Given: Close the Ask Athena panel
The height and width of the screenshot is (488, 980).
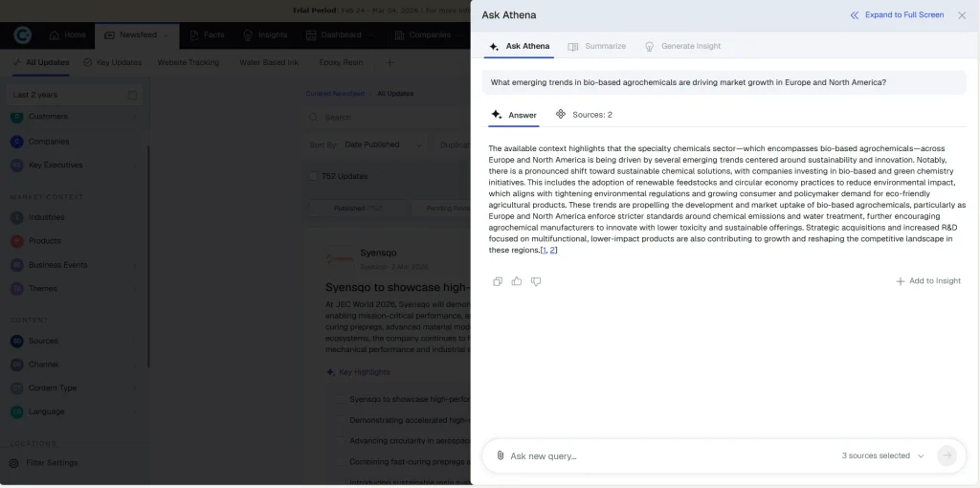Looking at the screenshot, I should click(x=962, y=15).
